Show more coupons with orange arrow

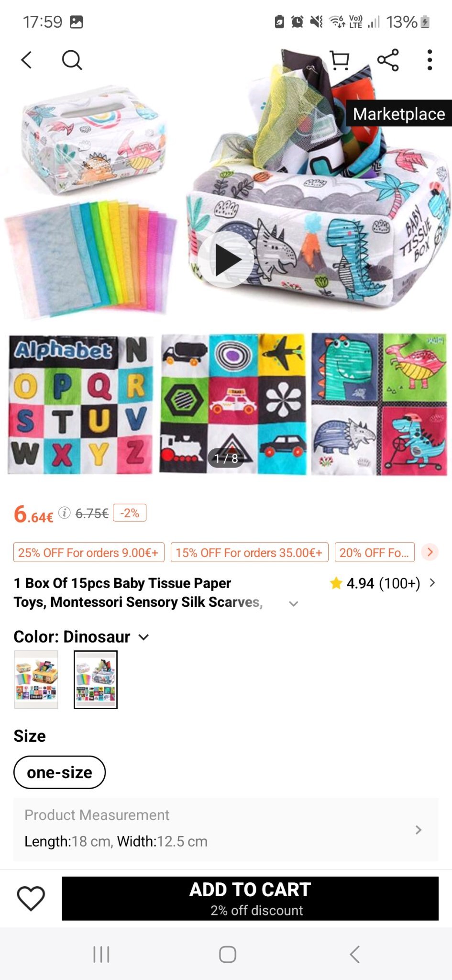point(430,552)
